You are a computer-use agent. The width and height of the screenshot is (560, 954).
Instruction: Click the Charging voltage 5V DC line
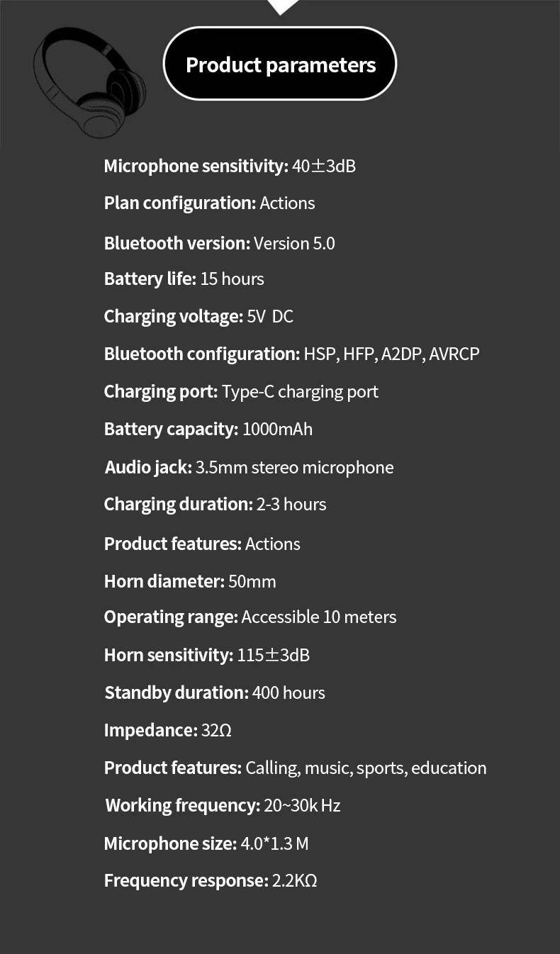click(198, 317)
